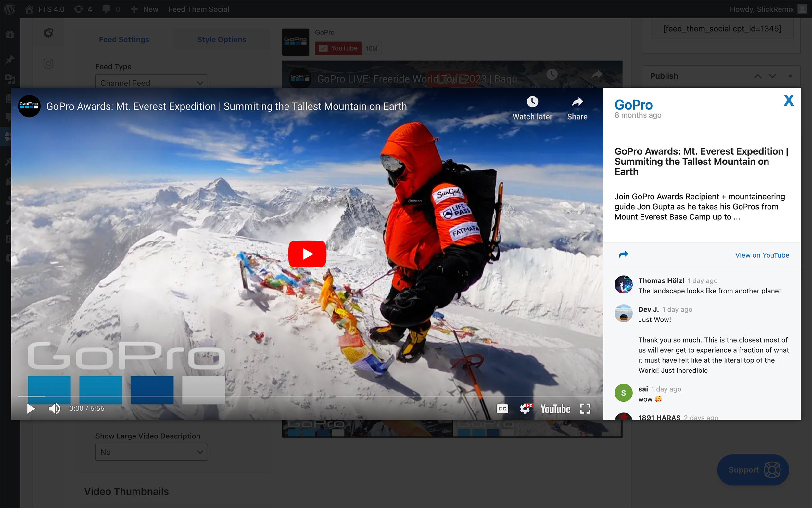The height and width of the screenshot is (508, 812).
Task: Open the Feed Type Channel Feed dropdown
Action: (x=151, y=83)
